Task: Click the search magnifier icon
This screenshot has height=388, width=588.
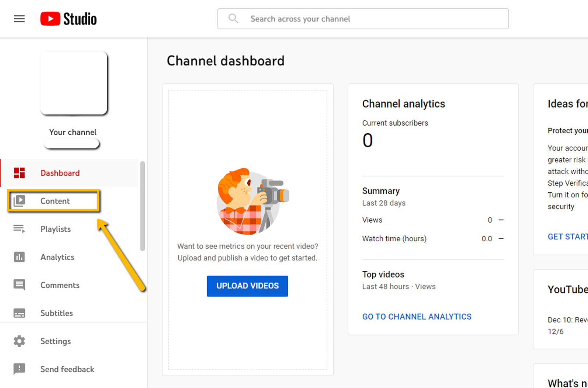Action: 233,18
